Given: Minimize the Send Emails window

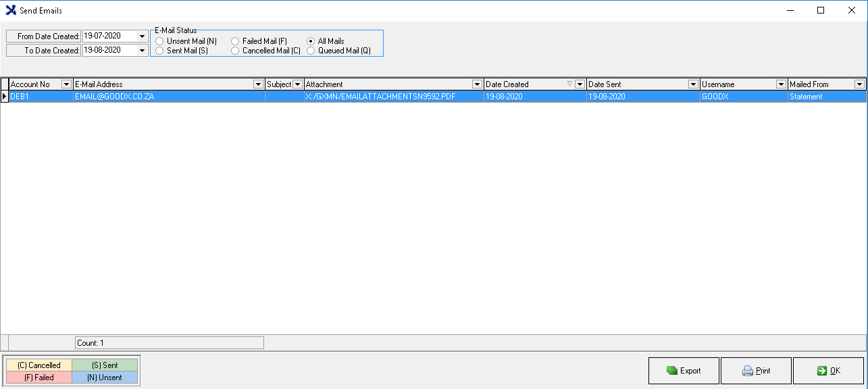Looking at the screenshot, I should point(790,10).
